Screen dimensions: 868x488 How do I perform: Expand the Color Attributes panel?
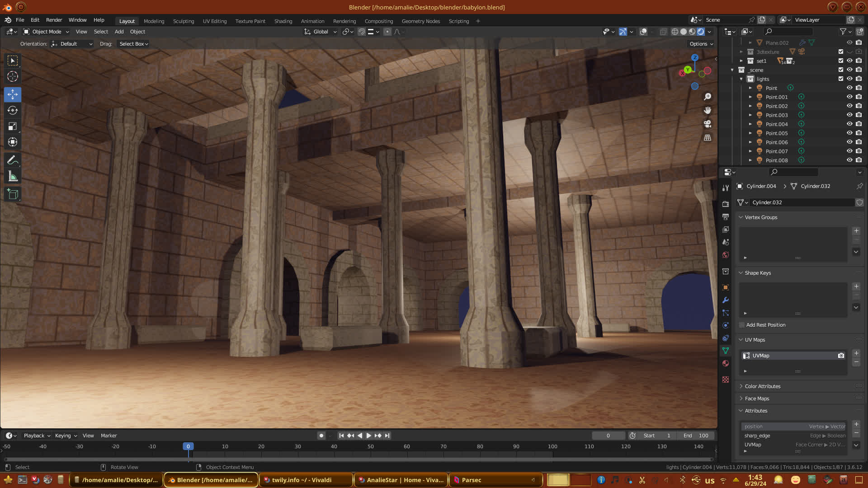(762, 386)
